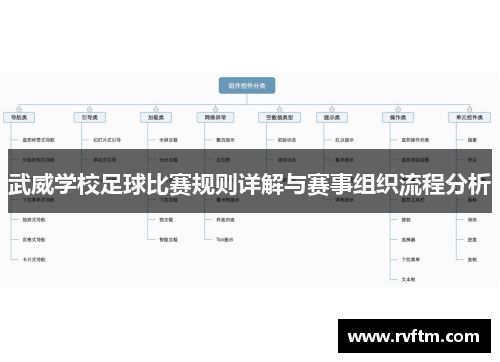Collapse the 引导类 branch using its minus circle

[90, 109]
